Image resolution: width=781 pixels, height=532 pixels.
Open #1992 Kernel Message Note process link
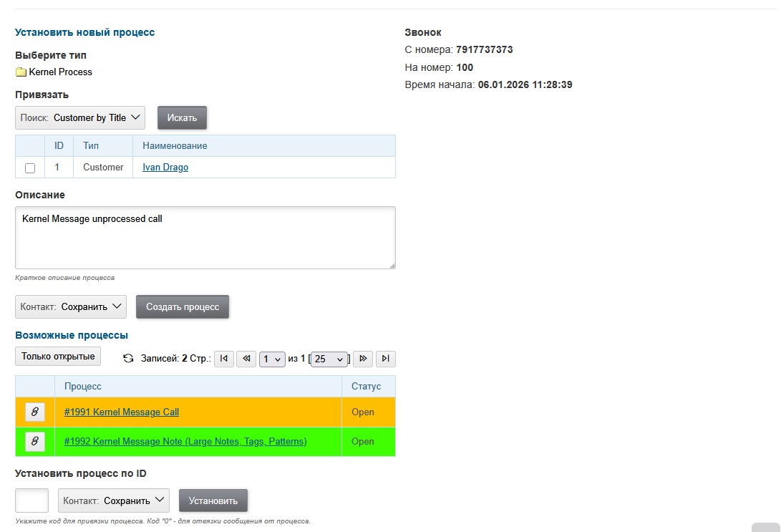coord(185,442)
